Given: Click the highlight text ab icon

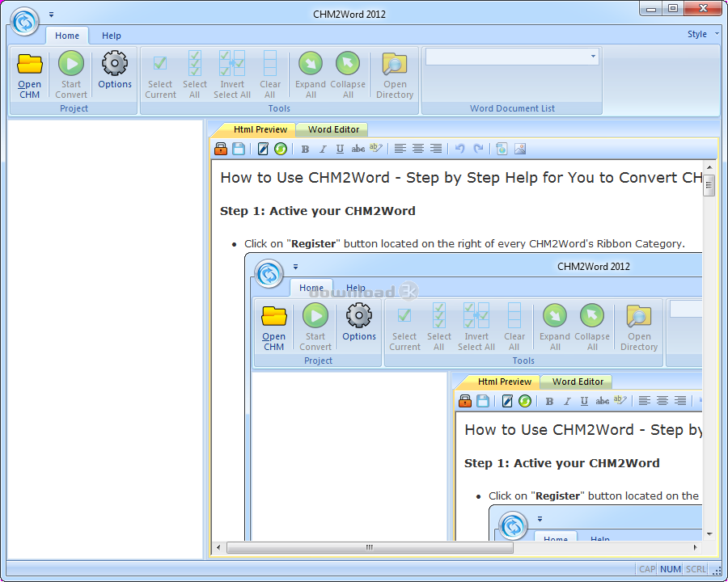Looking at the screenshot, I should point(375,149).
